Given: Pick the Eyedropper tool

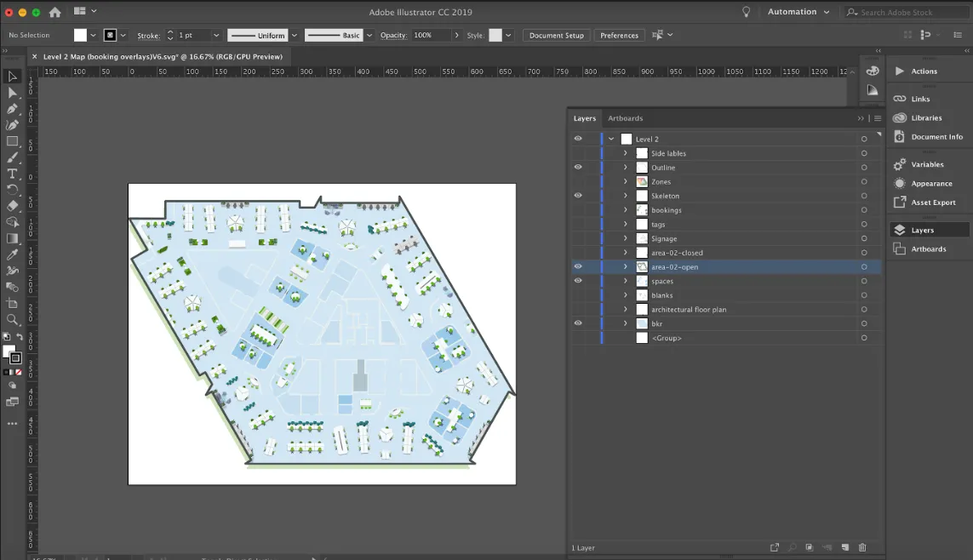Looking at the screenshot, I should [x=12, y=254].
